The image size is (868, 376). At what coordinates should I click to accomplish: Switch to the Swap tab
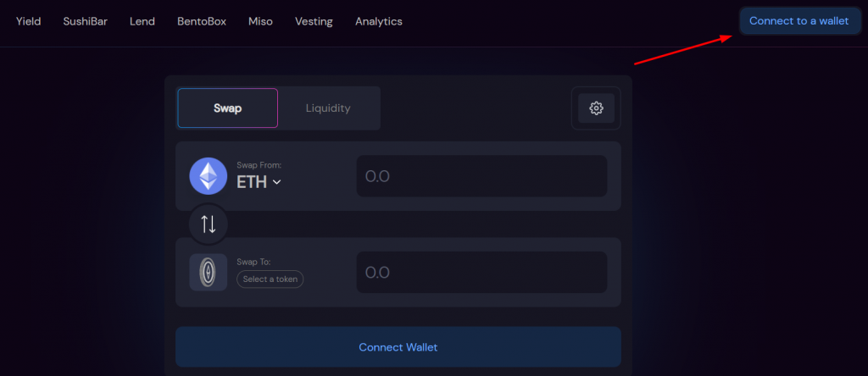click(227, 108)
